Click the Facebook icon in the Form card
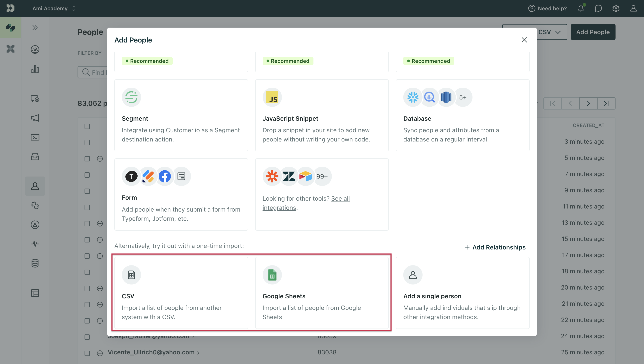The height and width of the screenshot is (364, 644). pos(165,176)
